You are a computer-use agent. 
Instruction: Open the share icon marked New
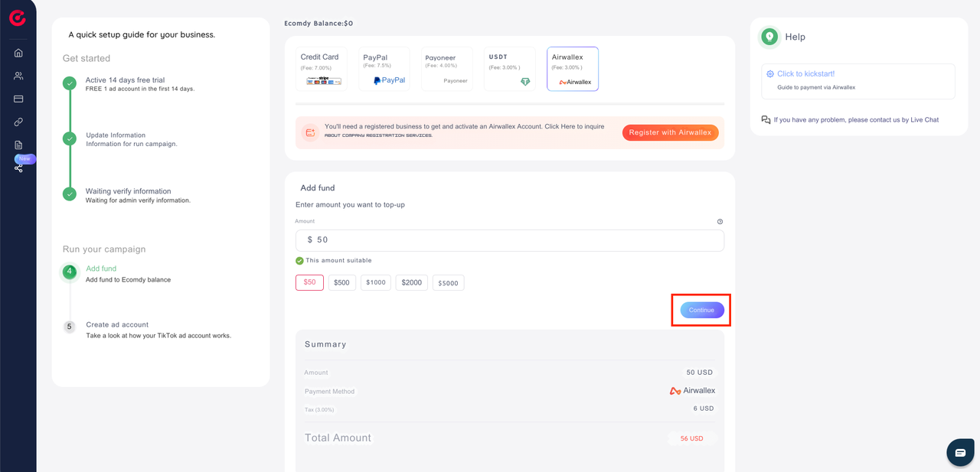[x=18, y=168]
